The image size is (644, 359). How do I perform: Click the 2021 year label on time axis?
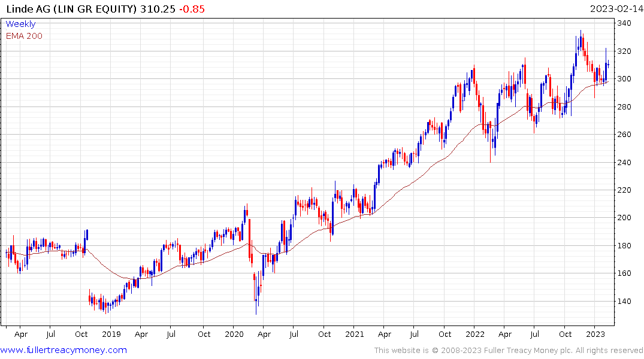[x=355, y=334]
